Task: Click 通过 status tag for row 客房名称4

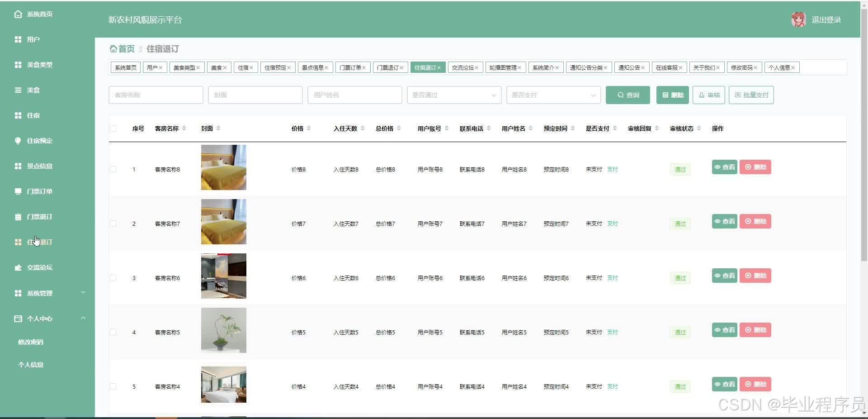Action: [680, 386]
